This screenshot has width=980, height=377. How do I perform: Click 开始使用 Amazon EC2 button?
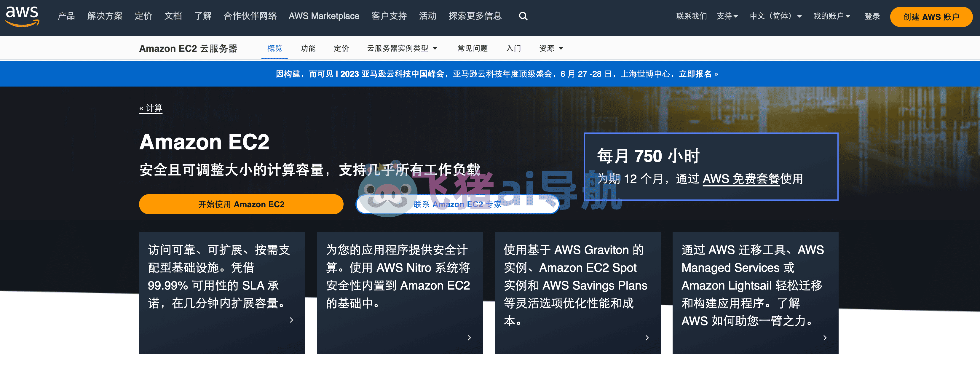pyautogui.click(x=241, y=204)
